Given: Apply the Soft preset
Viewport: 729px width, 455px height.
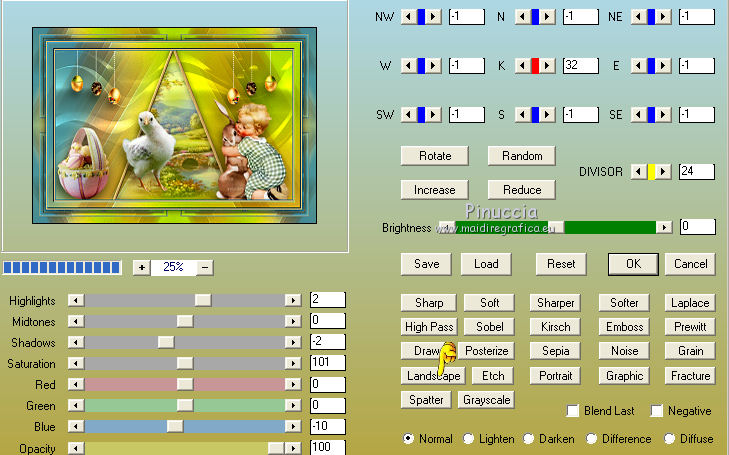Looking at the screenshot, I should [x=489, y=303].
